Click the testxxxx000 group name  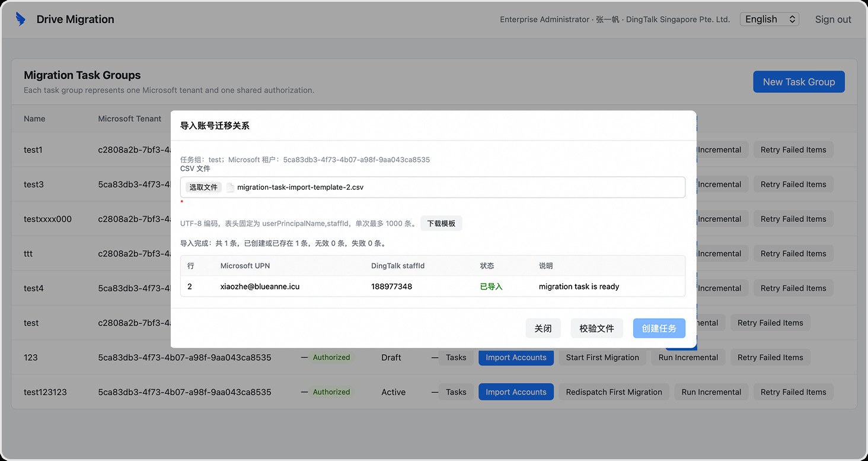click(47, 219)
